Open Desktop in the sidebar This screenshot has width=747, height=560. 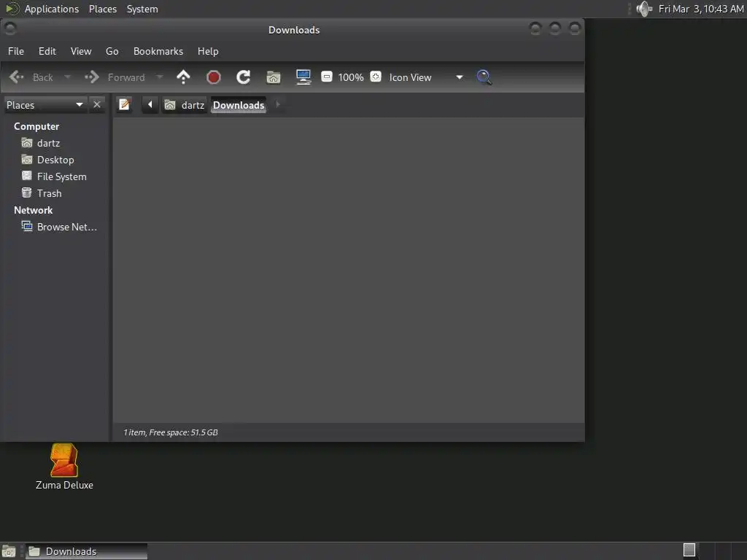pyautogui.click(x=55, y=160)
